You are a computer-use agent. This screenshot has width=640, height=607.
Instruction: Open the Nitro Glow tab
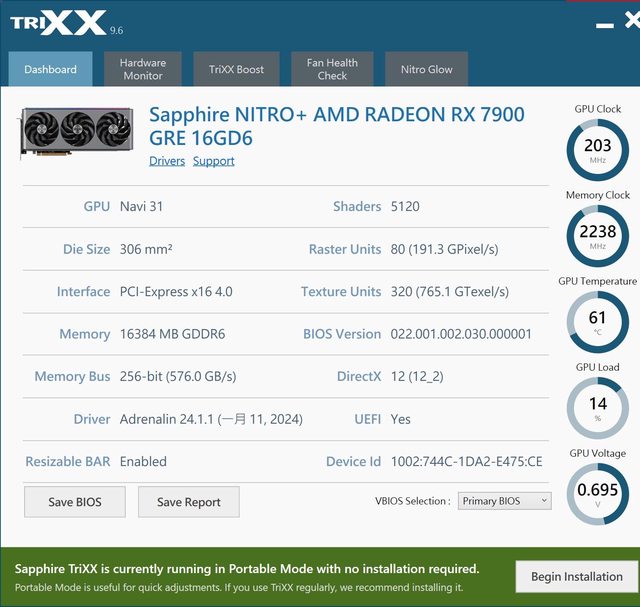pyautogui.click(x=426, y=69)
